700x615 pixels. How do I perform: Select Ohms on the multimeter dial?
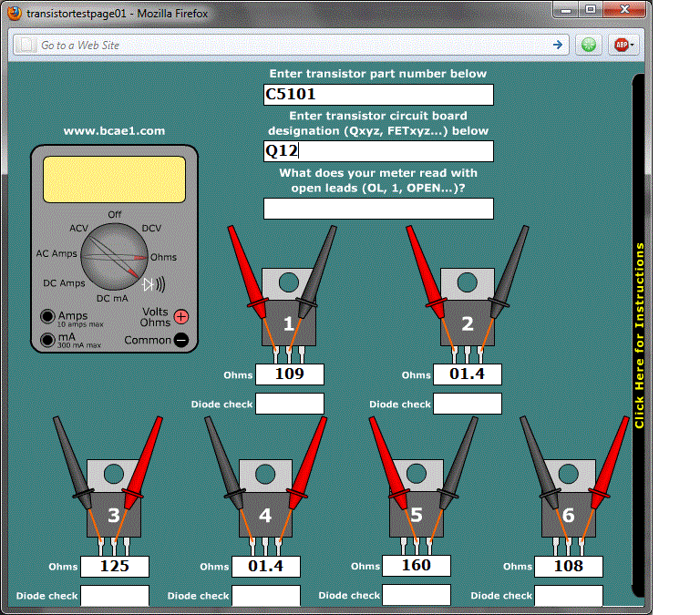pyautogui.click(x=163, y=257)
